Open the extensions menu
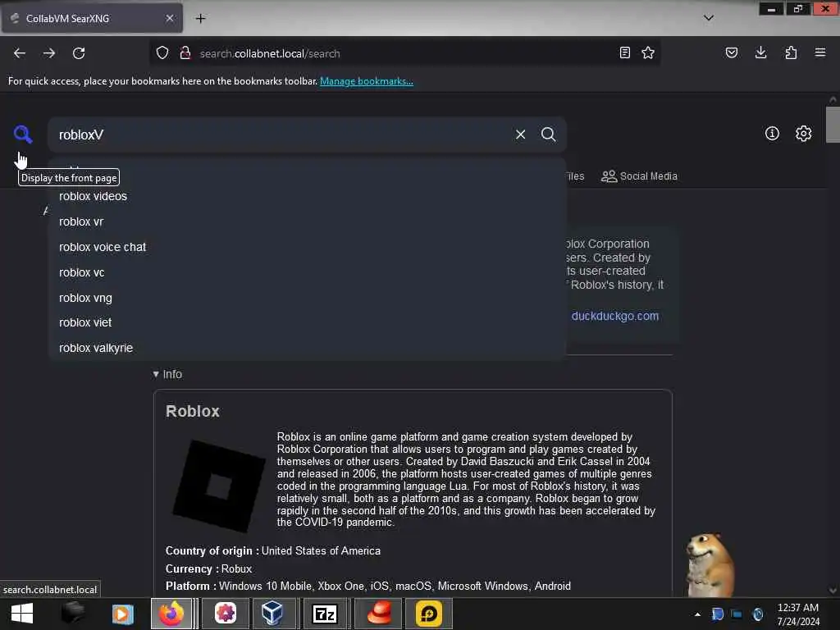Screen dimensions: 840x630 pyautogui.click(x=791, y=52)
